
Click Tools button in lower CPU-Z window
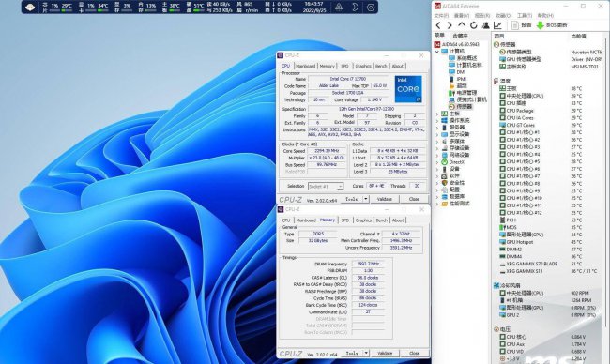[352, 353]
